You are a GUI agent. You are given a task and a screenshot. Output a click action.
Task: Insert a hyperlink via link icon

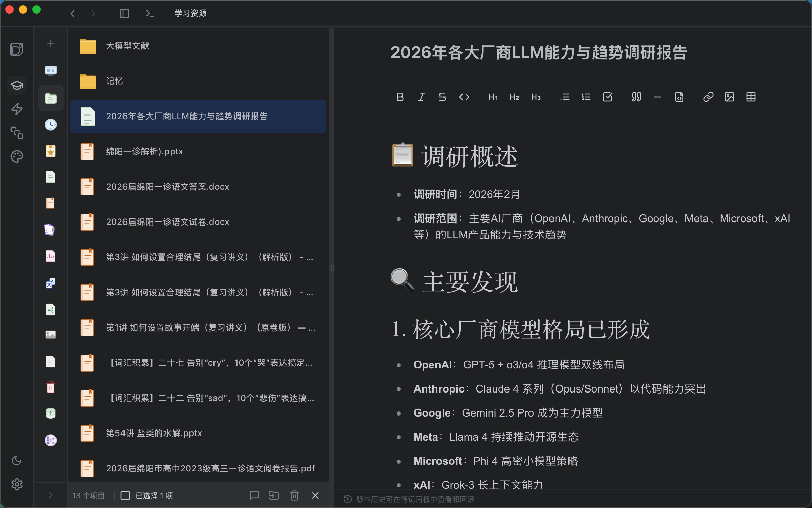(x=708, y=97)
